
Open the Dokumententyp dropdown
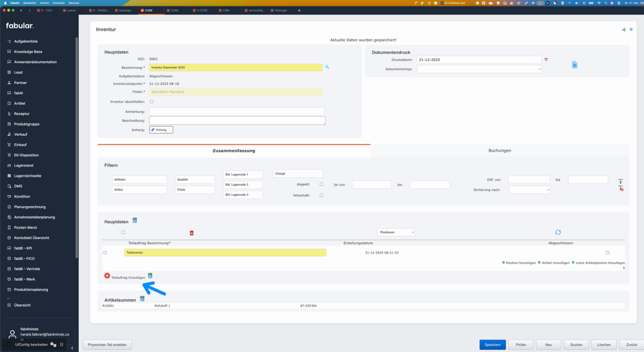coord(479,69)
